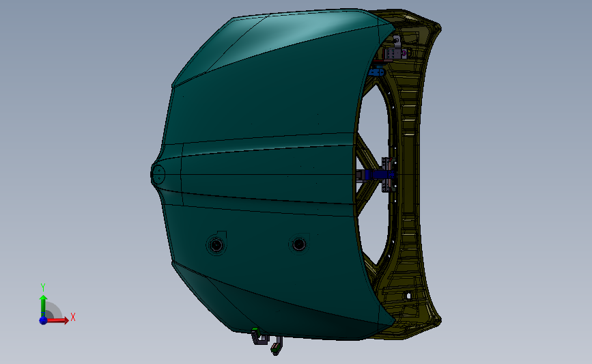Select the round emblem at the hood nose

click(x=158, y=174)
